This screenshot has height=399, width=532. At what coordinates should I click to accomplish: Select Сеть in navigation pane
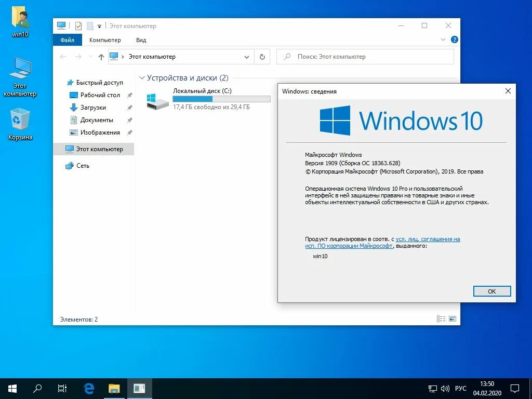coord(77,166)
